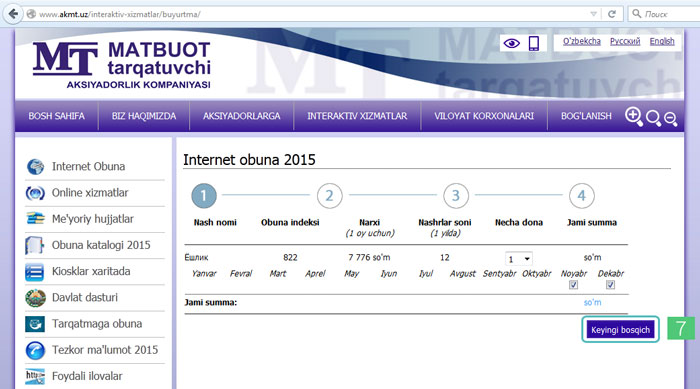Open Davlat dasturi sidebar link

tap(85, 297)
